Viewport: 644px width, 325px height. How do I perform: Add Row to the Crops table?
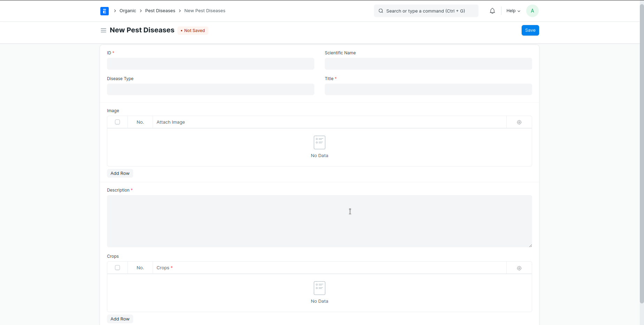click(x=120, y=319)
